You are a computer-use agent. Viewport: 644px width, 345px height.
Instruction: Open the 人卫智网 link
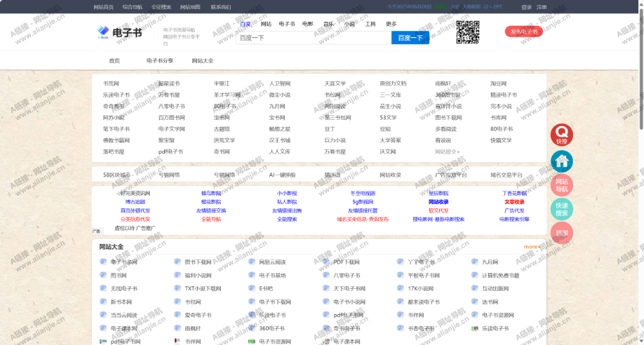click(279, 84)
